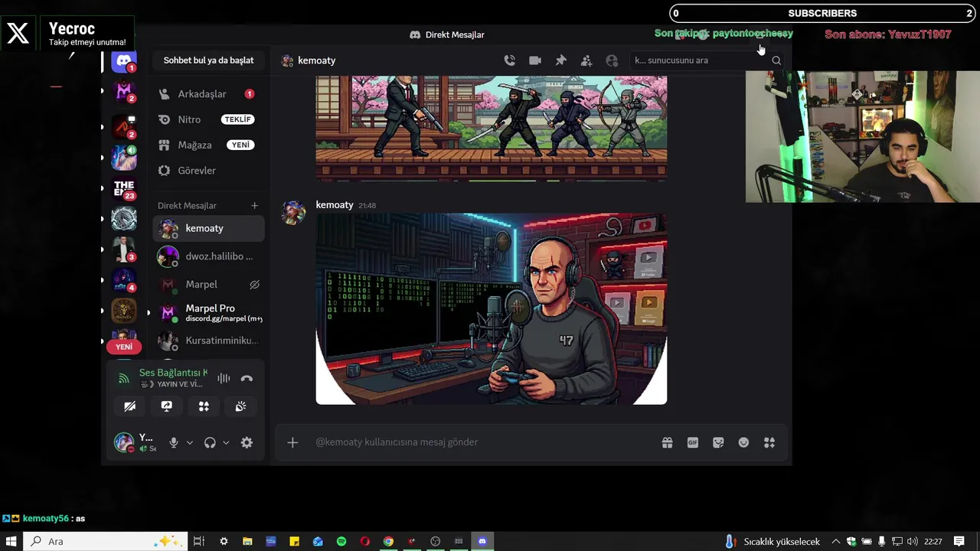
Task: Expand microphone input options arrow
Action: pyautogui.click(x=190, y=442)
